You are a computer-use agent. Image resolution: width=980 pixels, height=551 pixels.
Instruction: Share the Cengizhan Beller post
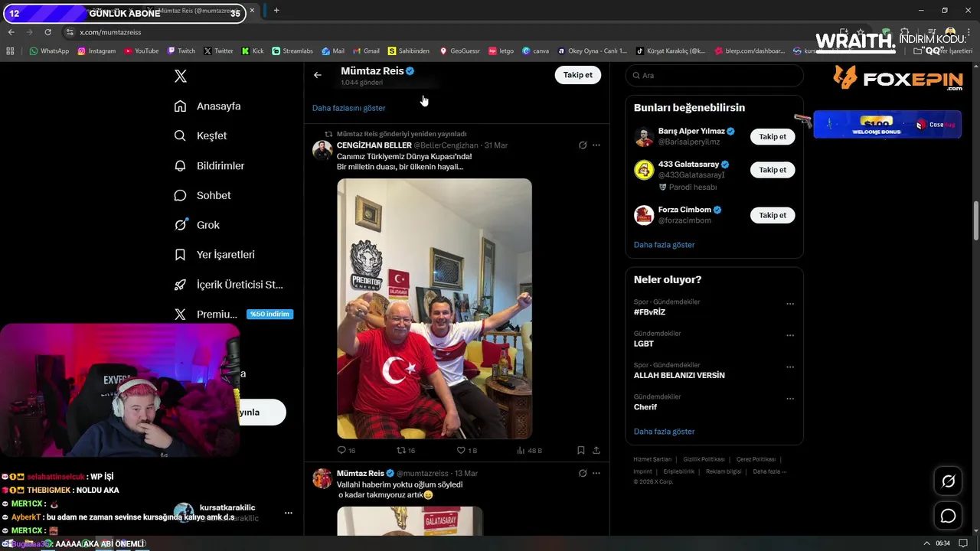(596, 451)
